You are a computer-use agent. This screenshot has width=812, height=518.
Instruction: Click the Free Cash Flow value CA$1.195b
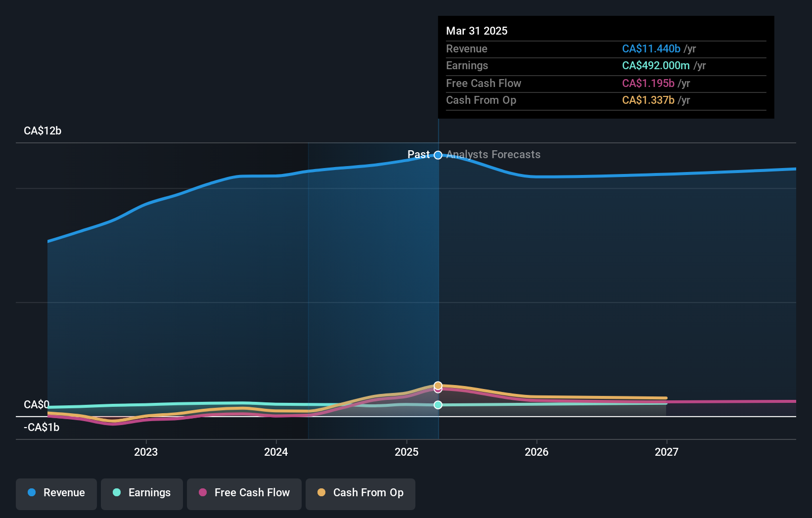[648, 84]
